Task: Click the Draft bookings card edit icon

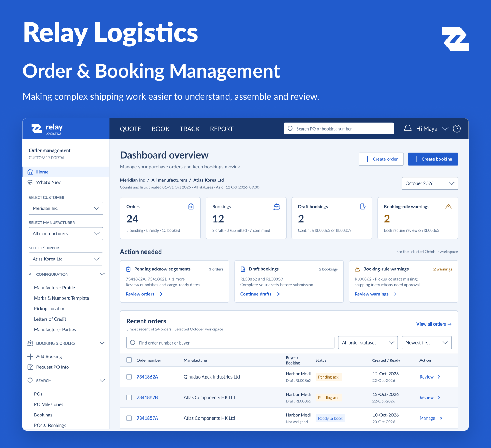Action: pos(363,207)
